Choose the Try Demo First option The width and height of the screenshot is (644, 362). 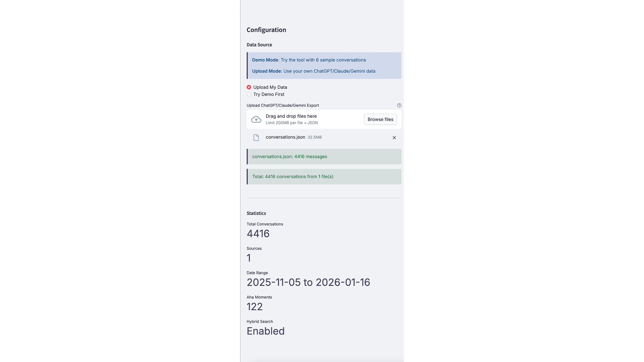tap(249, 94)
